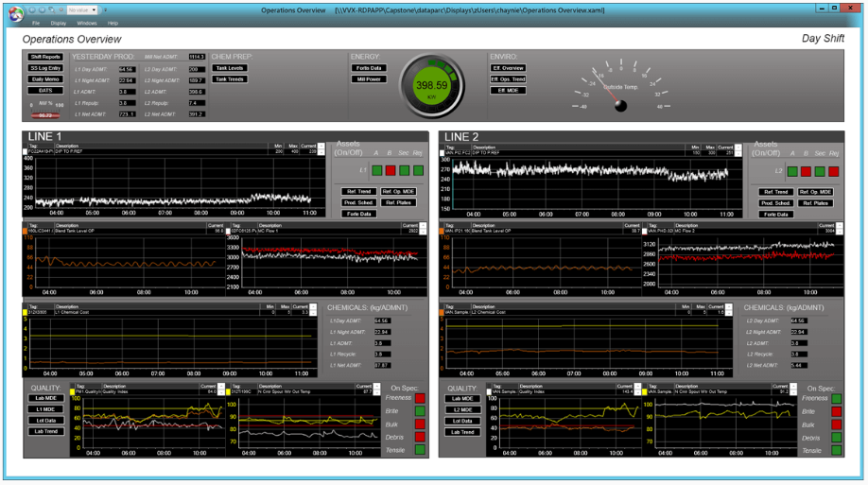Open Tank Levels under Chem Prep
This screenshot has height=485, width=868.
230,68
